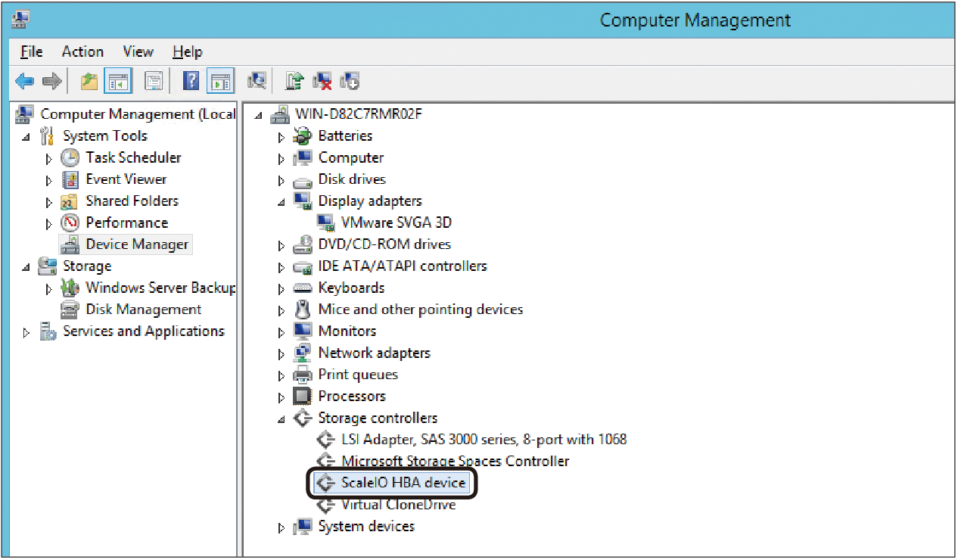Toggle the Show/Hide Action Pane button
Screen dimensions: 958x560
[x=221, y=80]
